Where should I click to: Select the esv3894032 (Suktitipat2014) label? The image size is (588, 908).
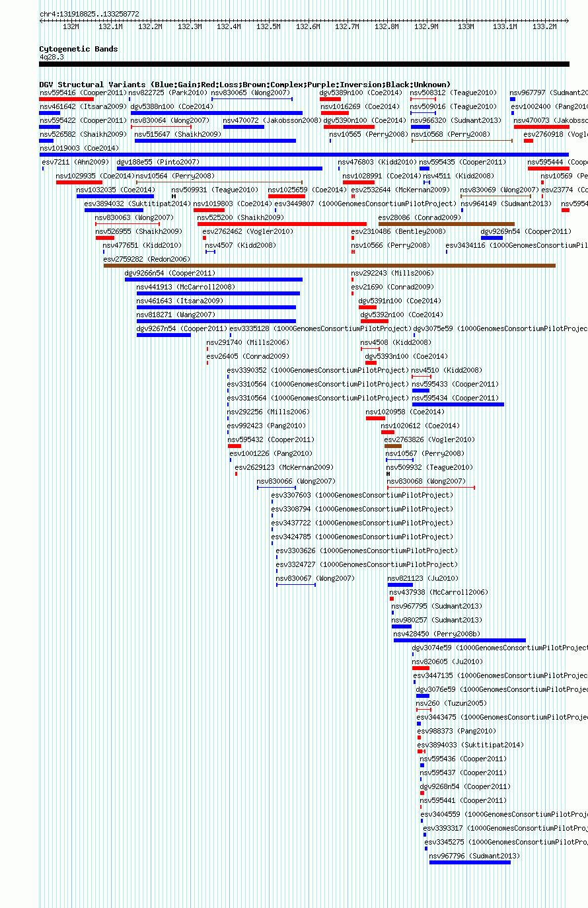[137, 204]
